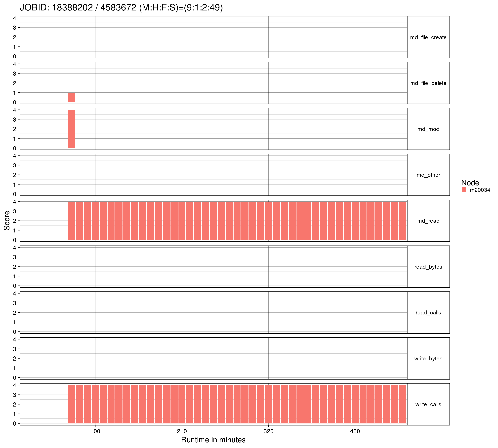This screenshot has height=448, width=498.
Task: Click the 'Runtime in minutes' axis title
Action: coord(213,440)
